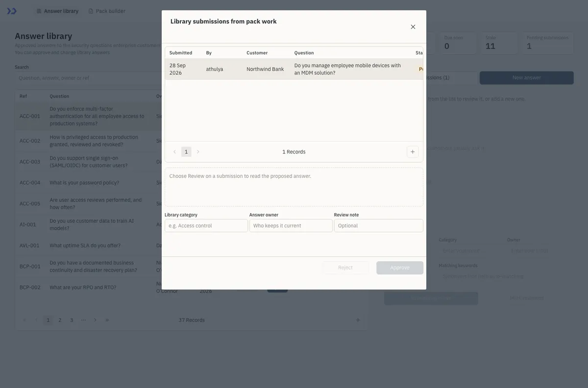
Task: Close the Library submissions dialog
Action: [x=413, y=27]
